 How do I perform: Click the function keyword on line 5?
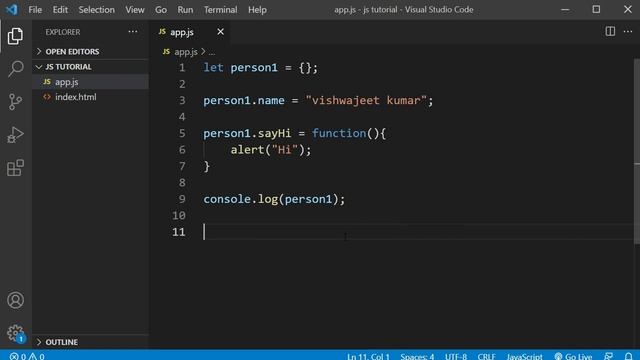(339, 133)
